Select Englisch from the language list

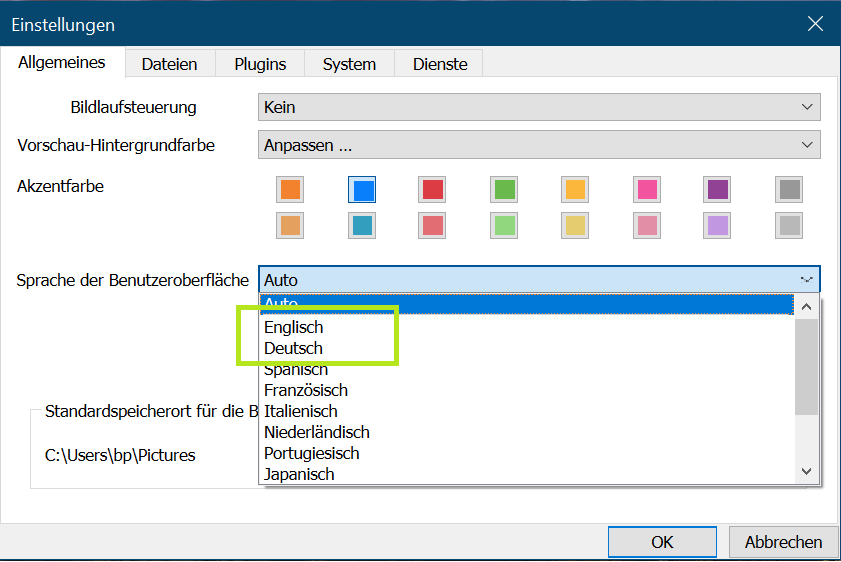294,327
